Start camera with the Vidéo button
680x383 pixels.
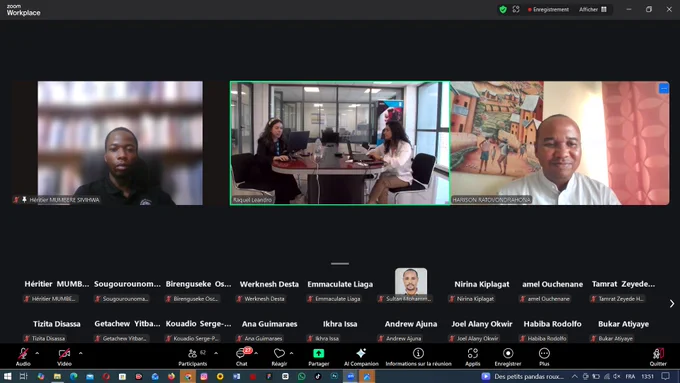point(64,357)
